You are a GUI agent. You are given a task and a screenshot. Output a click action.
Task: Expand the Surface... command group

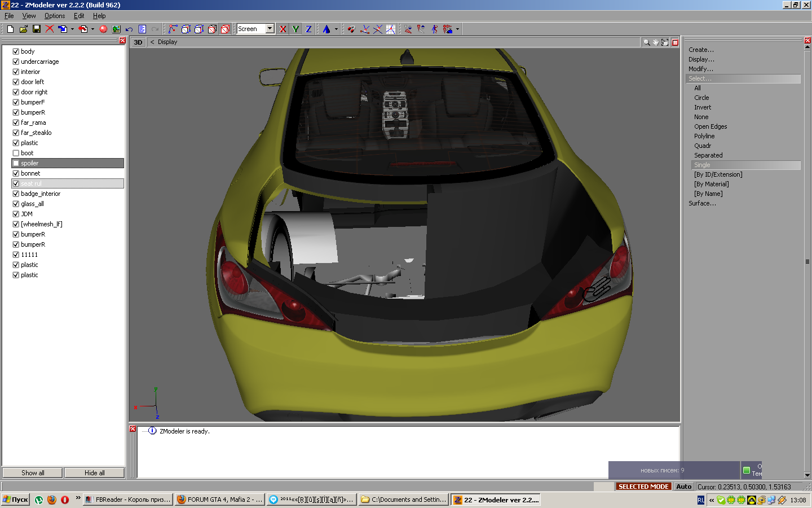702,203
